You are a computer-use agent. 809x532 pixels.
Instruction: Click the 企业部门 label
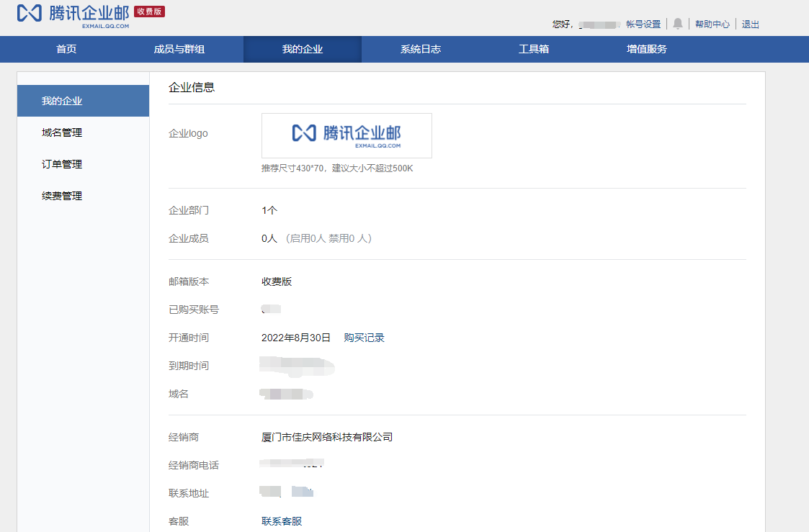[189, 210]
